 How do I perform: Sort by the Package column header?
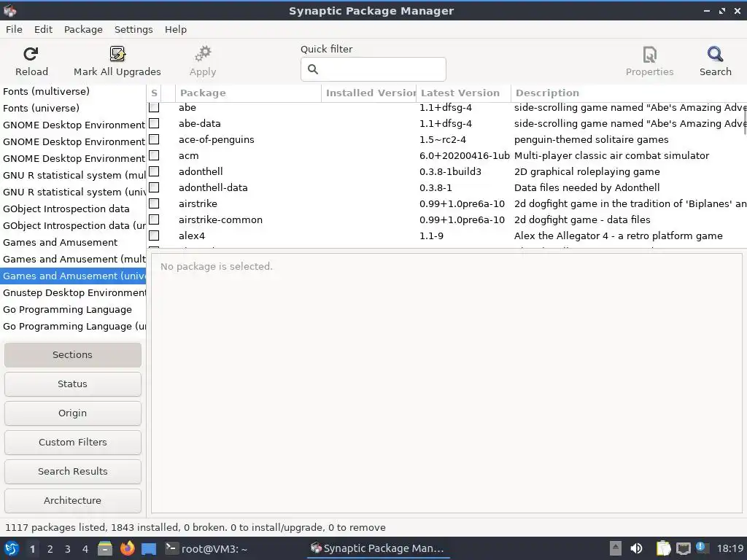[x=248, y=93]
